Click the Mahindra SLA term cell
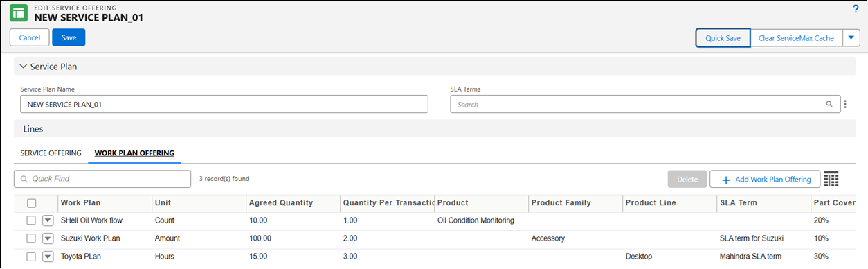 coord(750,257)
